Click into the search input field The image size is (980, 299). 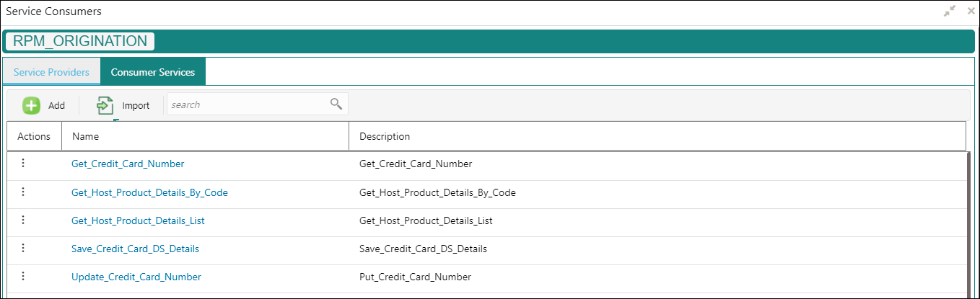(x=248, y=104)
